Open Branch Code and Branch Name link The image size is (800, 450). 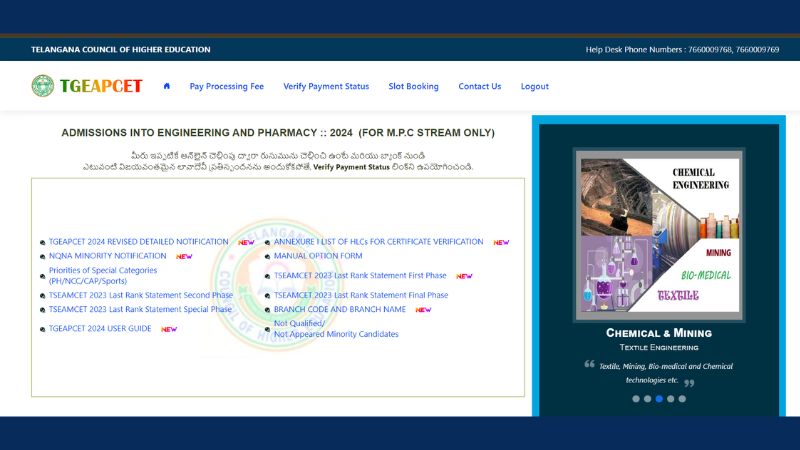coord(340,309)
